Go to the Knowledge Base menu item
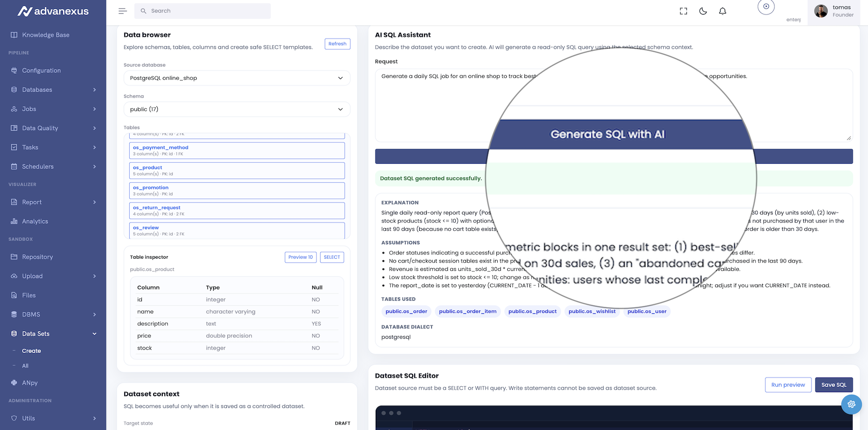 point(46,35)
